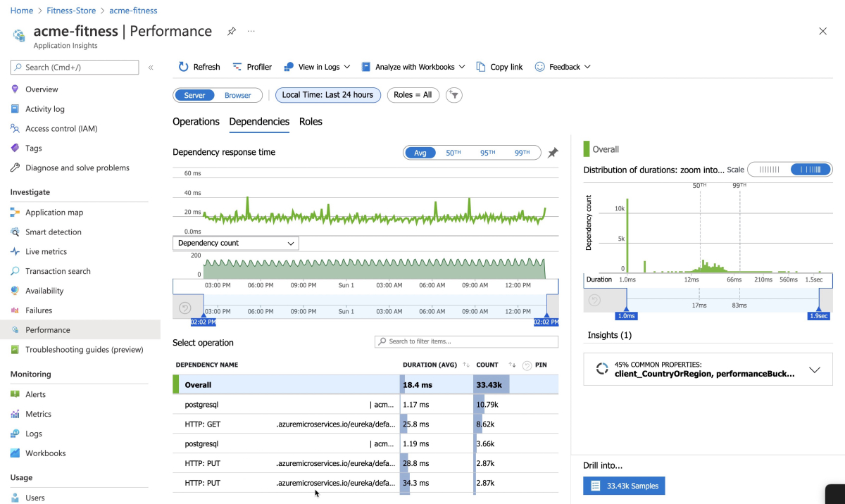Click the 1.9sec duration range handle
Screen dimensions: 845x504
pyautogui.click(x=819, y=316)
